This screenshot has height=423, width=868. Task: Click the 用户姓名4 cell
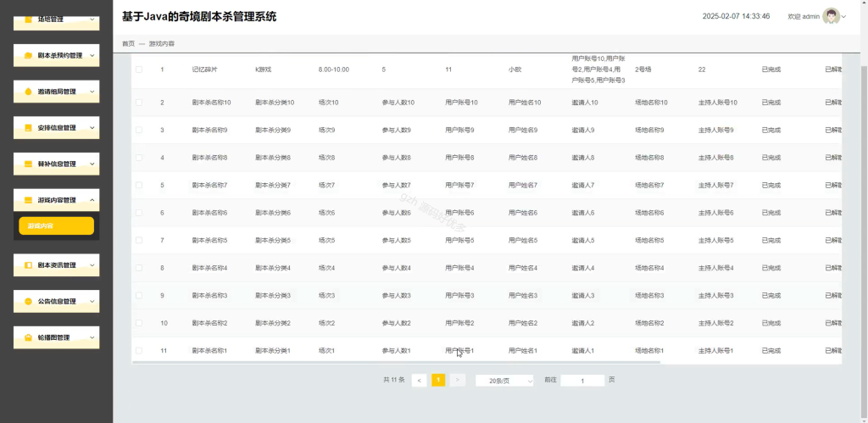(x=523, y=268)
